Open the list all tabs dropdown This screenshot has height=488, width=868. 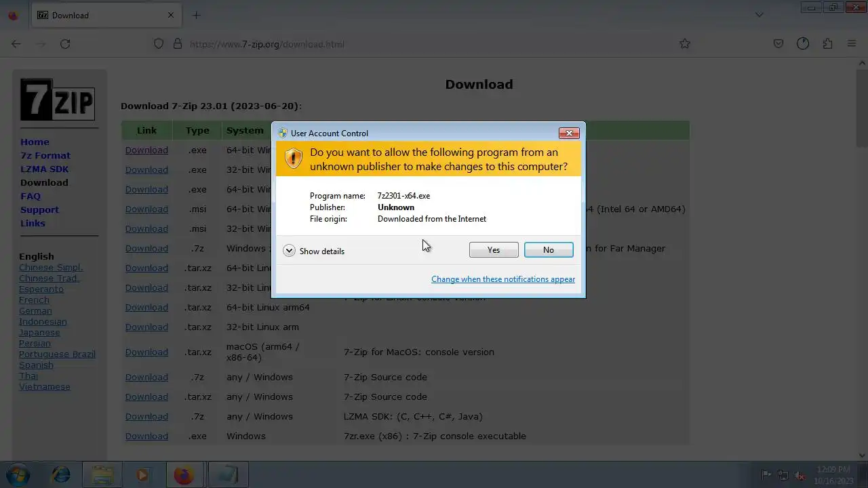(759, 15)
